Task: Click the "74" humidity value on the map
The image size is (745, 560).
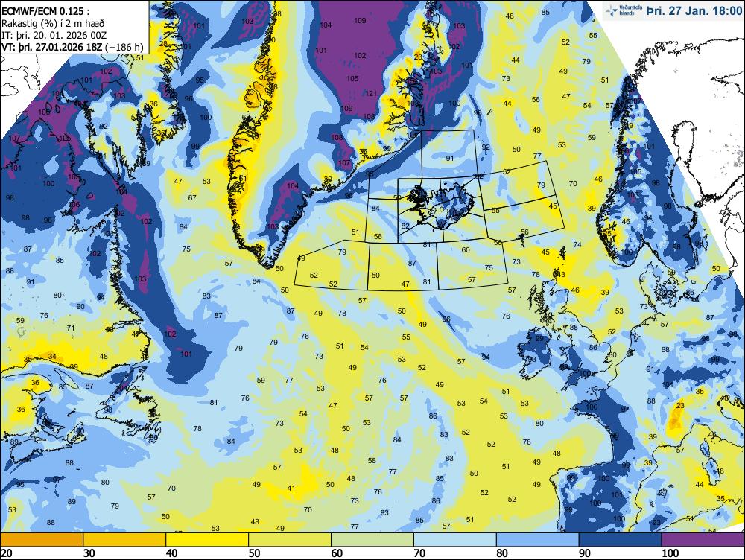Action: pos(577,244)
